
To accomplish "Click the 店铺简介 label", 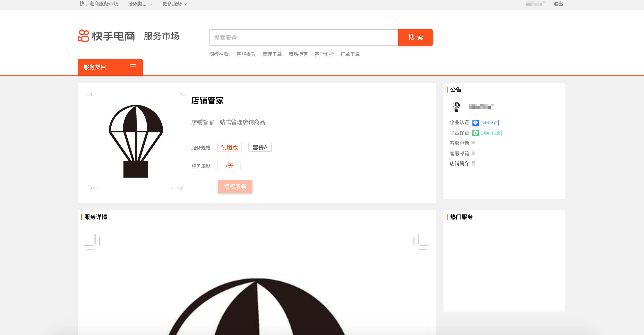I will (x=459, y=163).
